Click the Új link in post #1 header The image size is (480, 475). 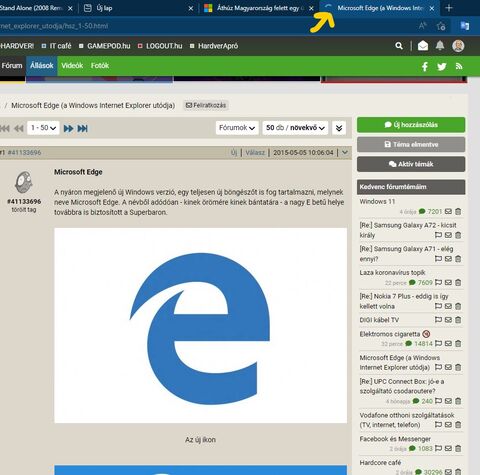[x=234, y=153]
